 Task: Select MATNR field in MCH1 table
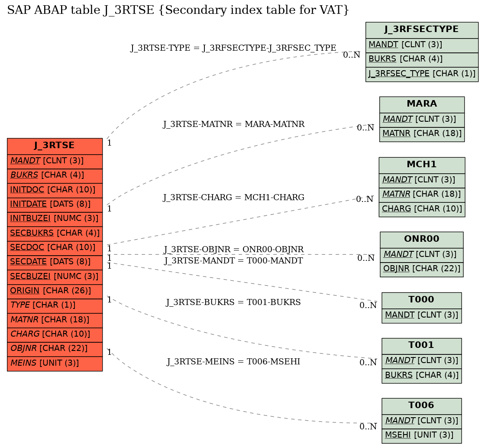422,195
